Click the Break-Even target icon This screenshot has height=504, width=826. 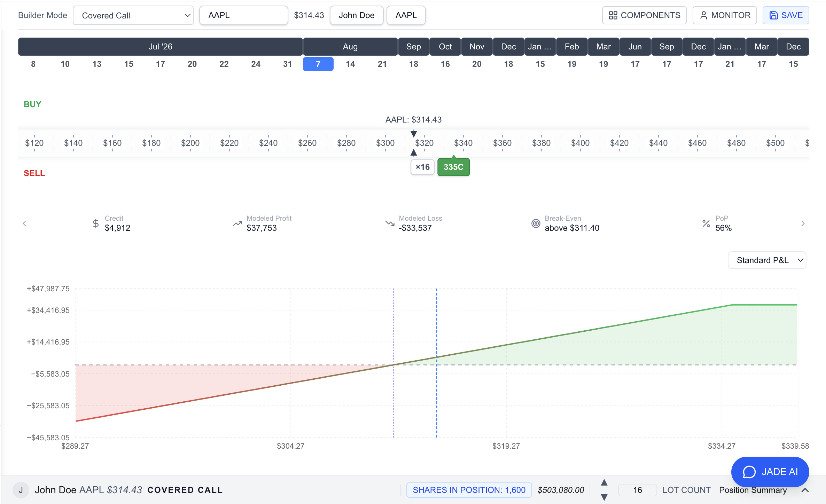pos(536,223)
